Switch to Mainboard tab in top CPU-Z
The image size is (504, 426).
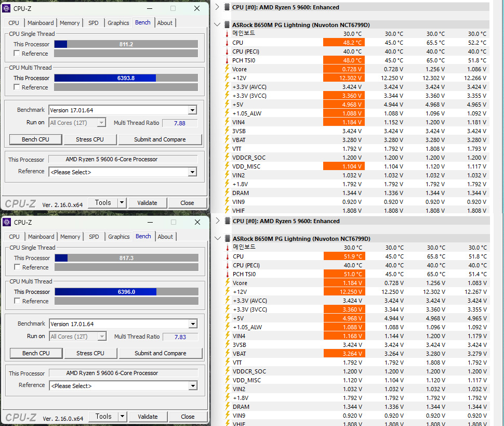[41, 23]
